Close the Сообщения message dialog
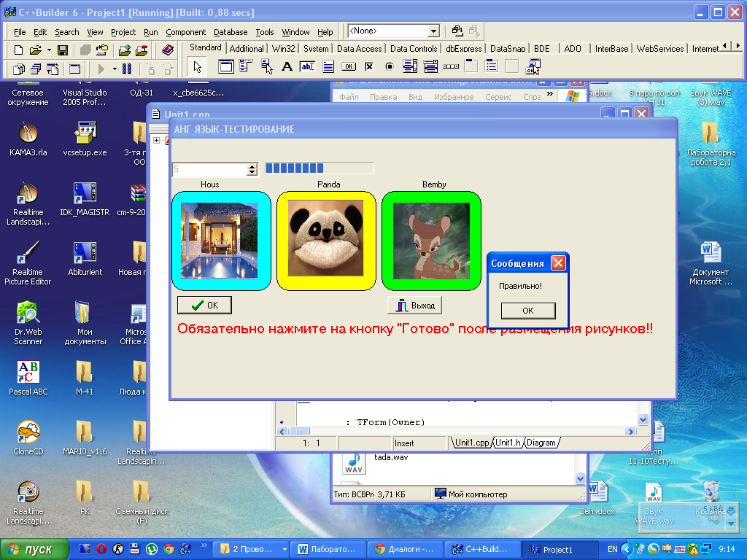This screenshot has height=560, width=747. (558, 262)
